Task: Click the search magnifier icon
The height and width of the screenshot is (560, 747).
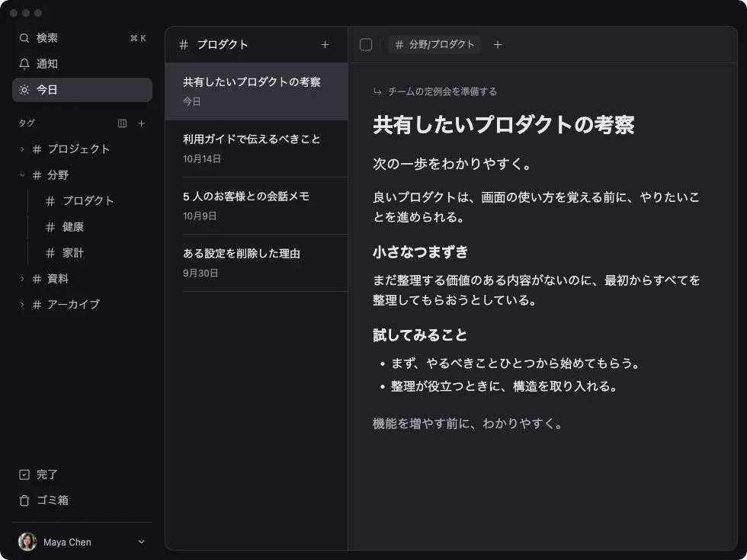Action: pyautogui.click(x=24, y=38)
